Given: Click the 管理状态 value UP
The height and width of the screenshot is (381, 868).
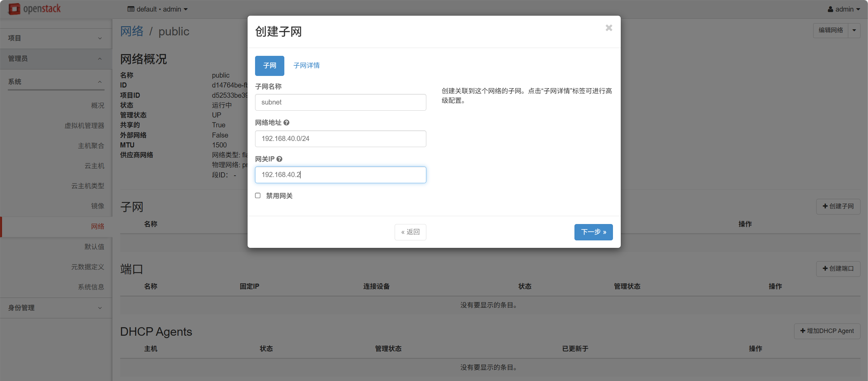Looking at the screenshot, I should [217, 115].
